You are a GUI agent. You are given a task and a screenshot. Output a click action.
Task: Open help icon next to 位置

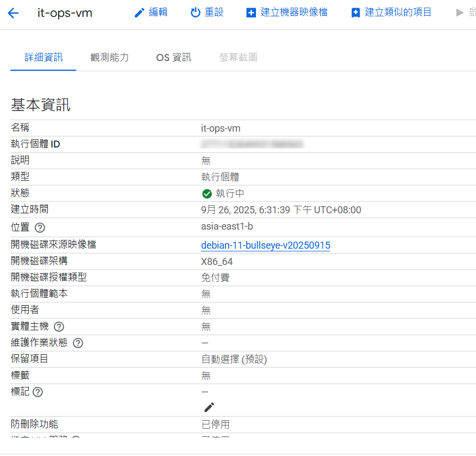(40, 227)
